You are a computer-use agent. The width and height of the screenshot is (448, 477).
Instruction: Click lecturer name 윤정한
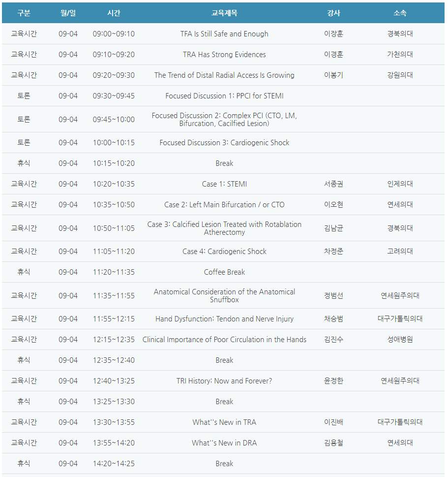(x=333, y=381)
